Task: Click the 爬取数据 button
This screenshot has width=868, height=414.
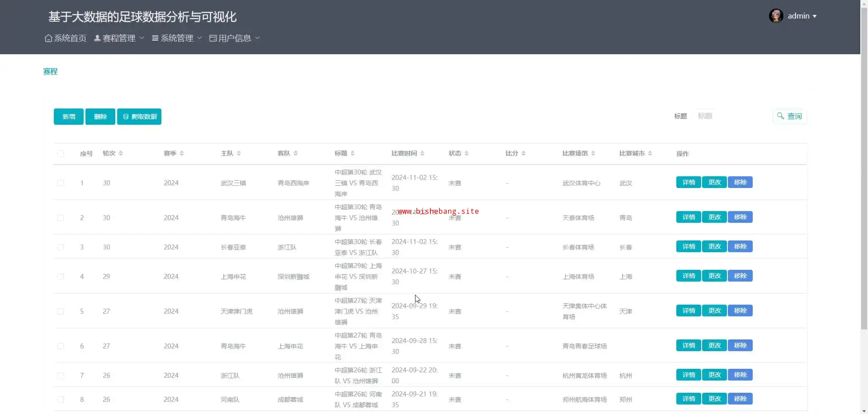Action: coord(139,117)
